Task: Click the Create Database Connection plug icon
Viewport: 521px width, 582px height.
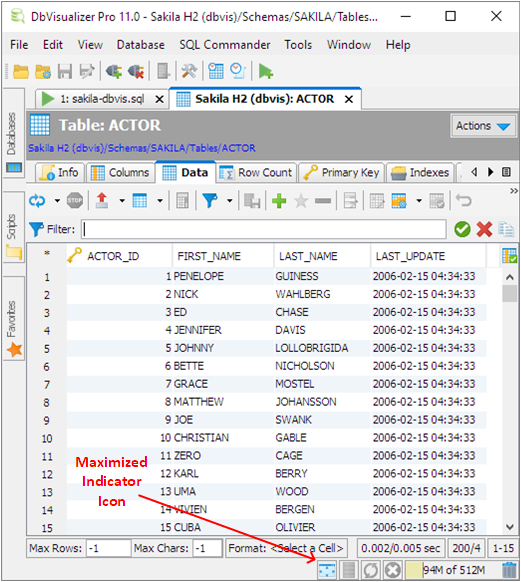Action: coord(114,71)
